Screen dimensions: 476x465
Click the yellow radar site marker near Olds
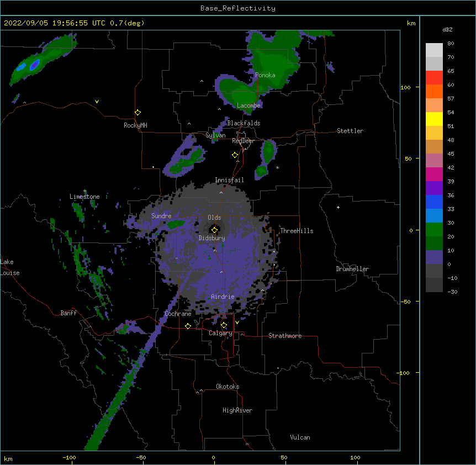coord(214,230)
